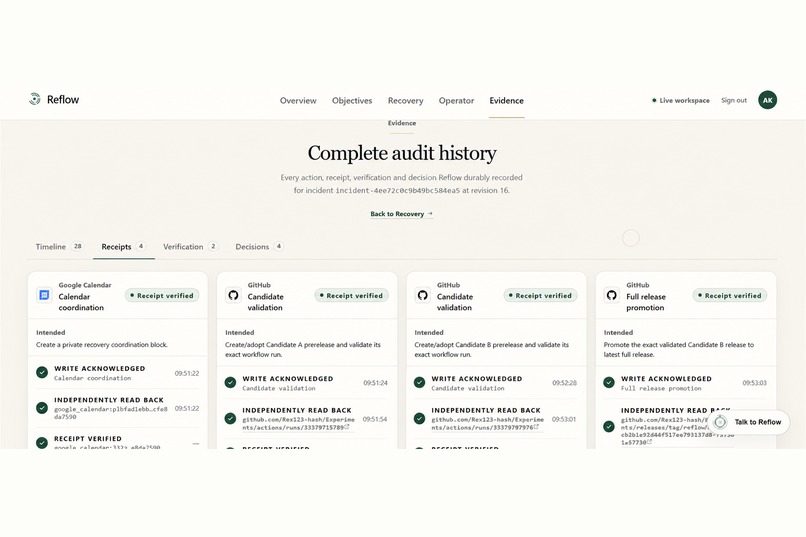806x537 pixels.
Task: Open the Operator nav item
Action: coord(456,101)
